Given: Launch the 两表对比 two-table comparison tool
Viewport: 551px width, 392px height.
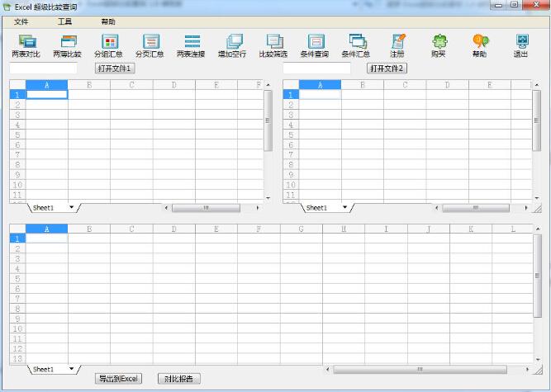Looking at the screenshot, I should coord(26,45).
